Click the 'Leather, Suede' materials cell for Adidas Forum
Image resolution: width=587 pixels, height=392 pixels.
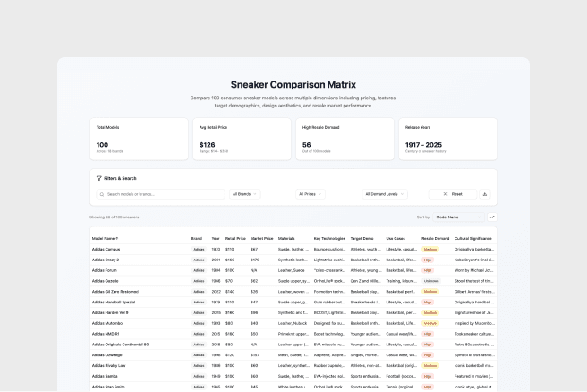tap(291, 270)
